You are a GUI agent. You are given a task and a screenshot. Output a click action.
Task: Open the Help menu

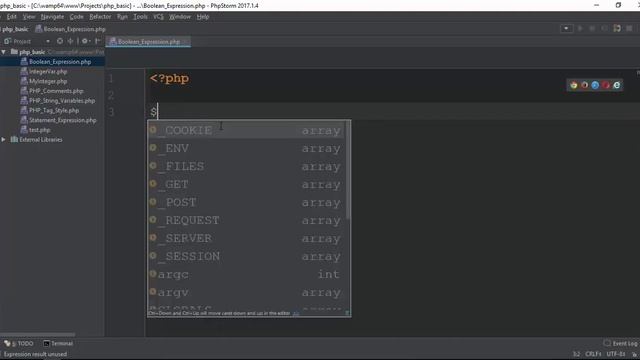[203, 17]
